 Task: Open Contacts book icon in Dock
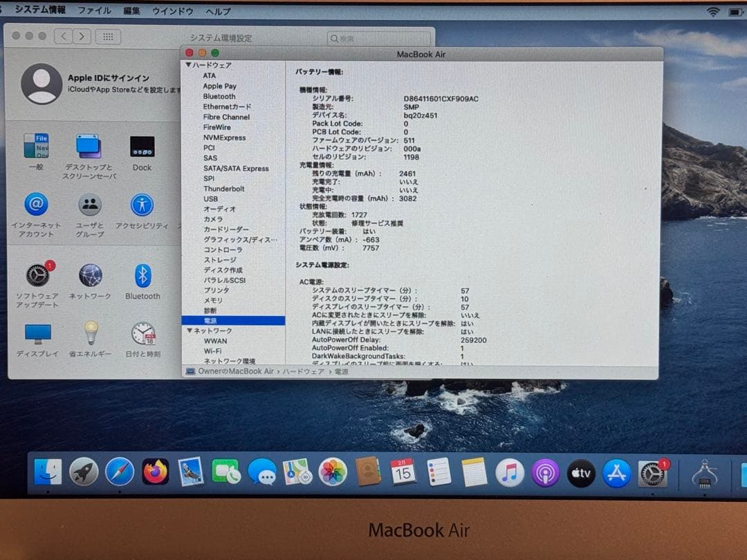point(368,472)
